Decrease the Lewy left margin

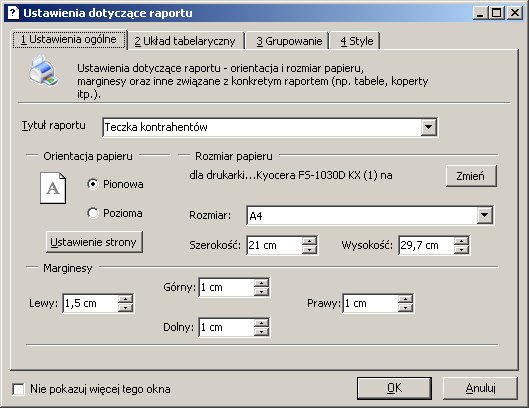pos(125,307)
